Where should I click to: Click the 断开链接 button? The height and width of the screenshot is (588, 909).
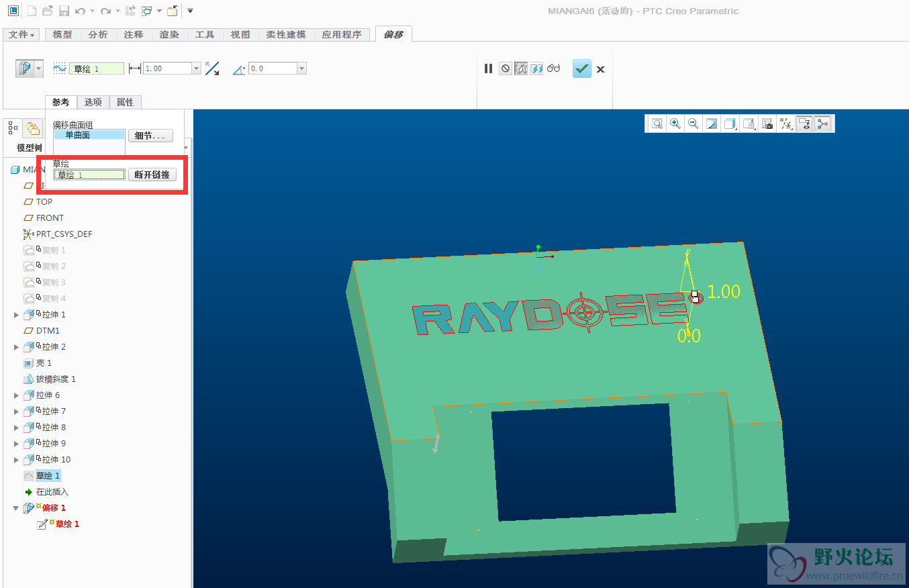tap(152, 175)
